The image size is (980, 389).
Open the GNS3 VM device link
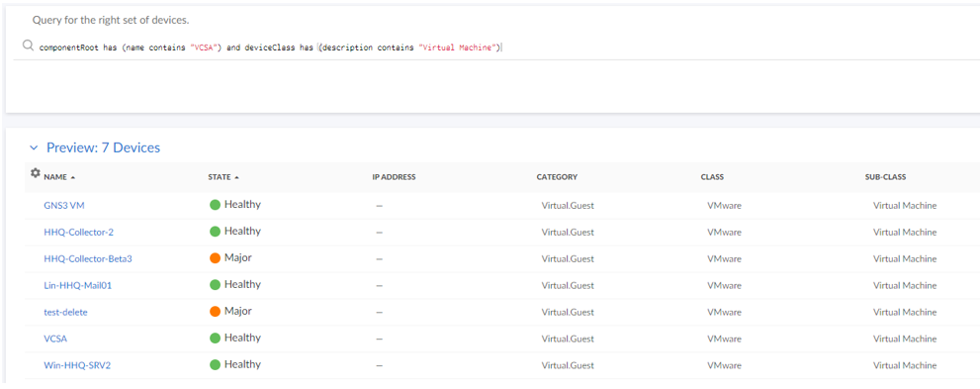point(64,205)
